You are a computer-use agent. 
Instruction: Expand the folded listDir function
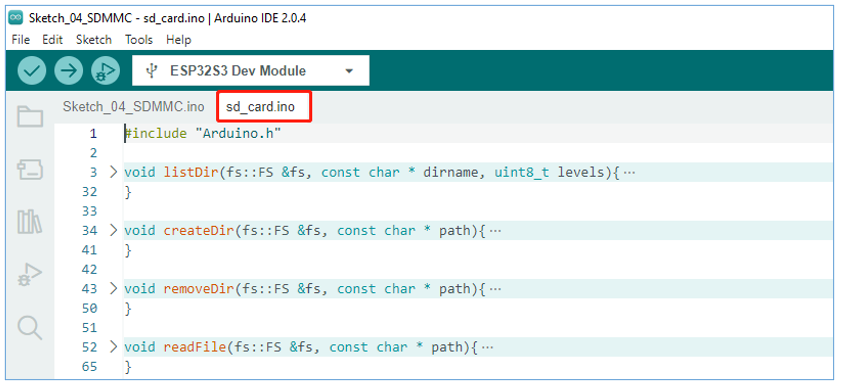click(112, 172)
